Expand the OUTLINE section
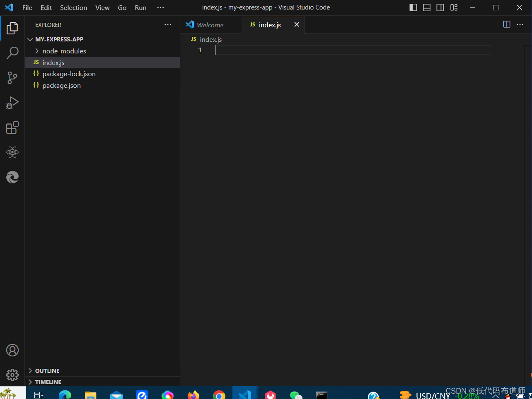Image resolution: width=532 pixels, height=399 pixels. click(x=102, y=371)
